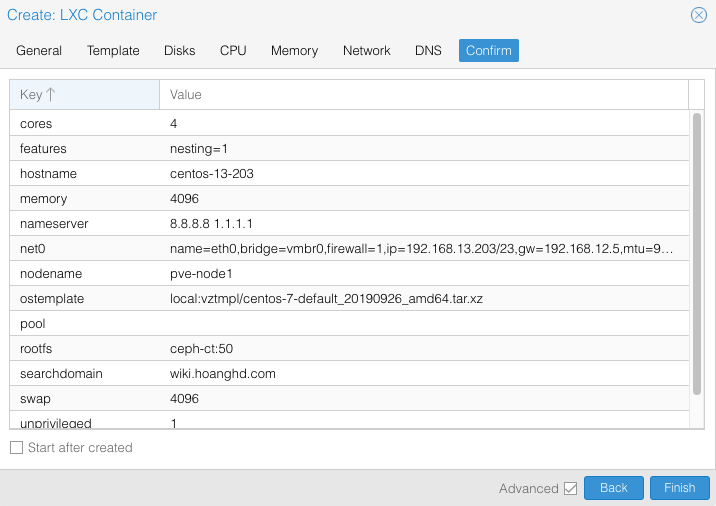The image size is (716, 506).
Task: Click the centos-13-203 hostname value
Action: (212, 174)
